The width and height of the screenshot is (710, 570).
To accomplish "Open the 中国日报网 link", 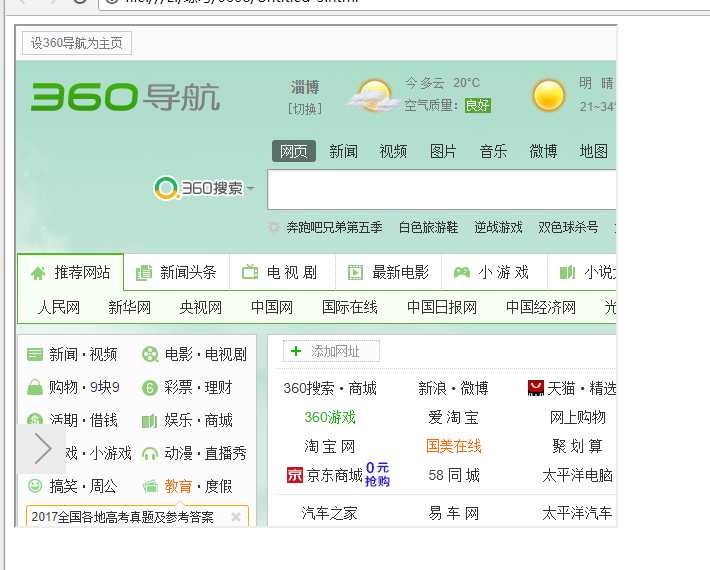I will tap(442, 307).
